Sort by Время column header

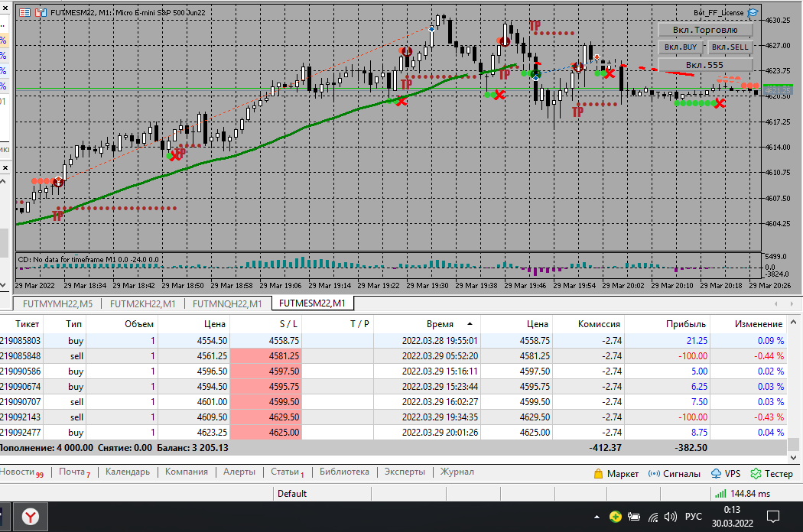[x=427, y=324]
